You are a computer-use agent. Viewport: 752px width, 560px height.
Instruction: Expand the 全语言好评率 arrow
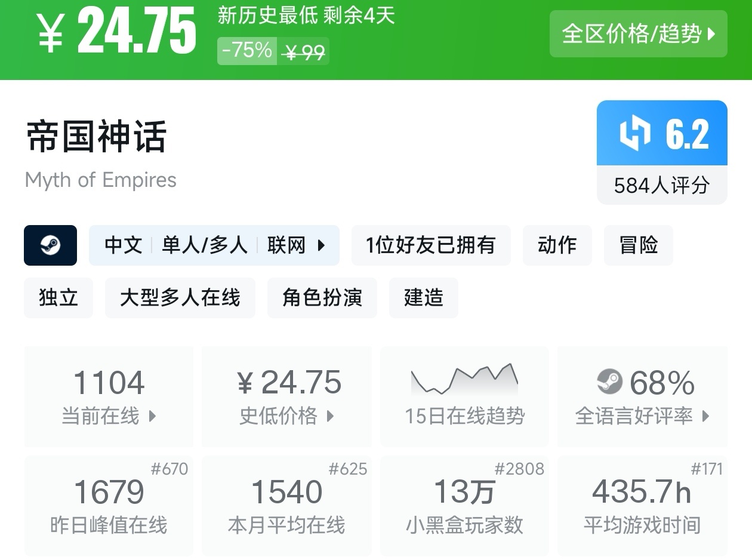tap(705, 416)
